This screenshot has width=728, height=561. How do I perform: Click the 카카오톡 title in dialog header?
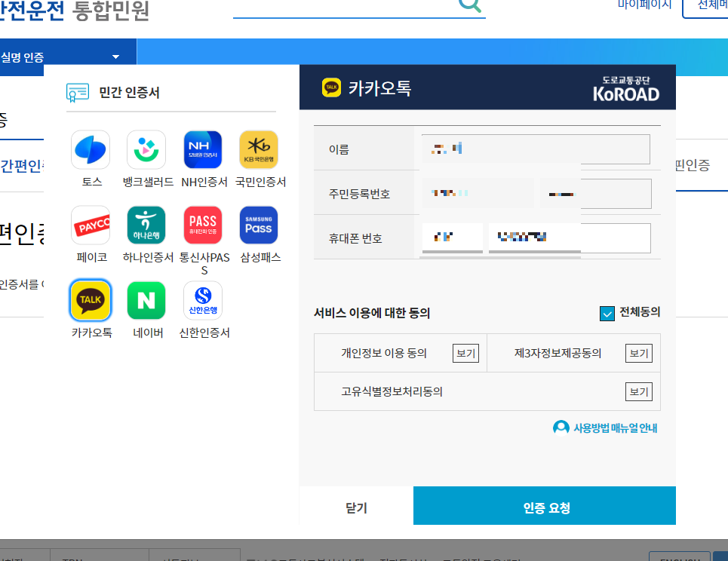click(379, 88)
